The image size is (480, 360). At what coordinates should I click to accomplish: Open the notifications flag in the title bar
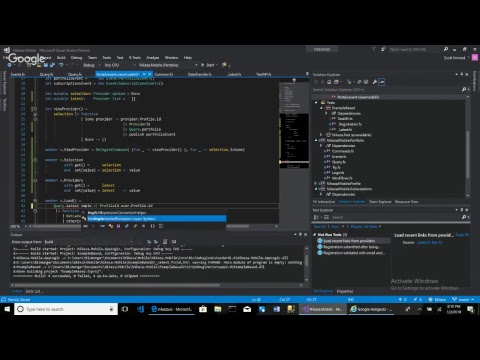click(x=374, y=49)
